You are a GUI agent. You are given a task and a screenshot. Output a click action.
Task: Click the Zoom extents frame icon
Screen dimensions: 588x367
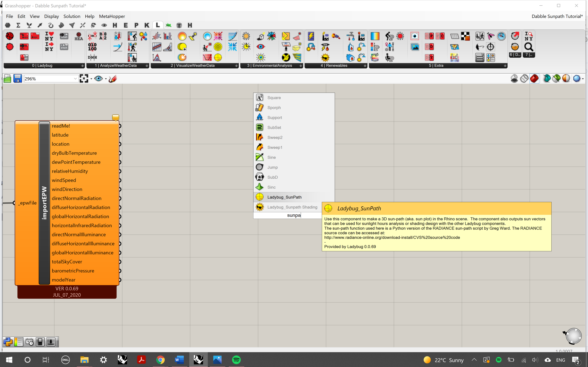tap(84, 79)
